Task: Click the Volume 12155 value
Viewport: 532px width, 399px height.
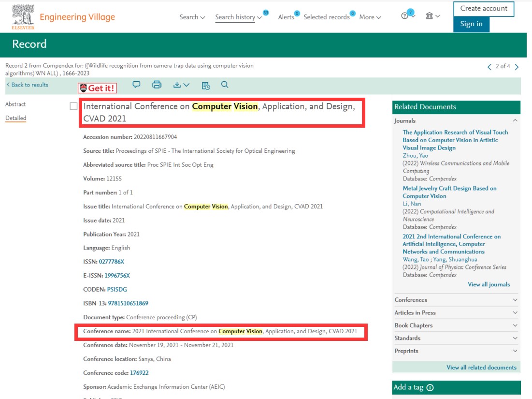Action: click(114, 178)
